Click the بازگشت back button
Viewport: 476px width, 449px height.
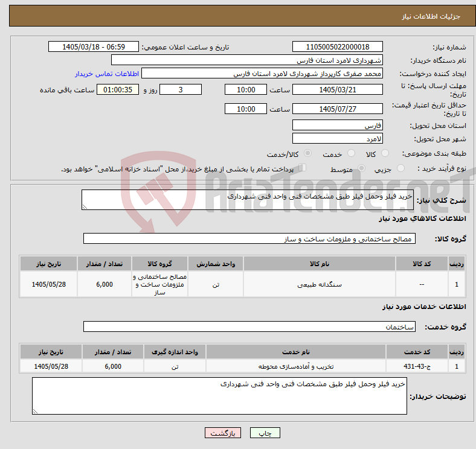click(223, 433)
